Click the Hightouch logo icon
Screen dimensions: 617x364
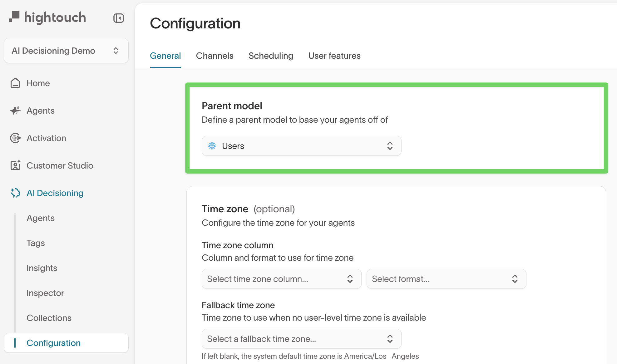pyautogui.click(x=14, y=17)
